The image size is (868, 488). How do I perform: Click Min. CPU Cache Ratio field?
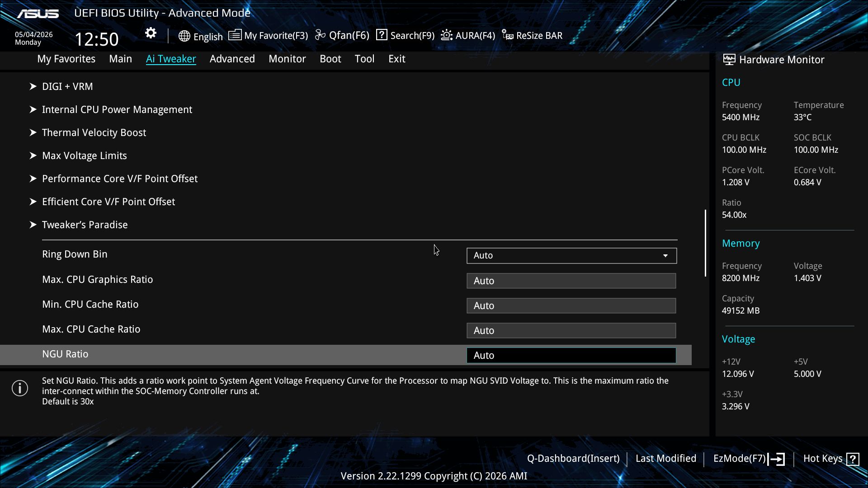point(571,305)
